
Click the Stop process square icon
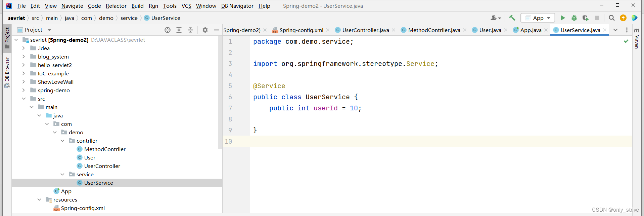(597, 18)
